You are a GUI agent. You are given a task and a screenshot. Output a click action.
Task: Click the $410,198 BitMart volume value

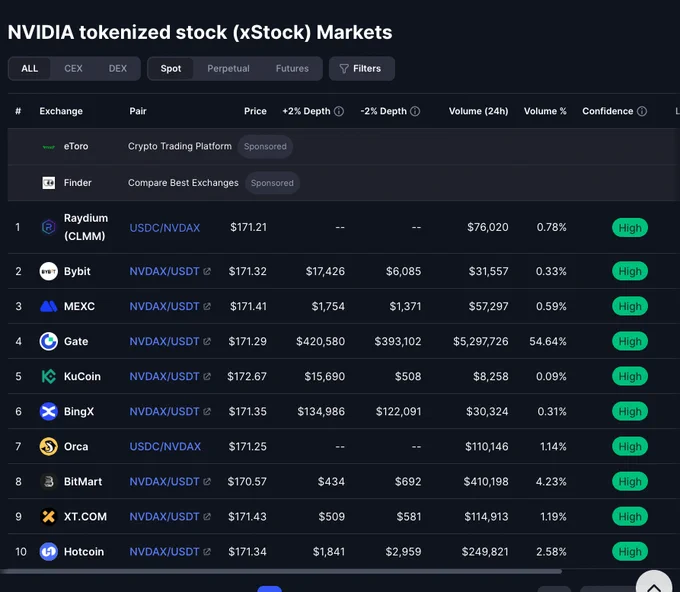pyautogui.click(x=486, y=482)
